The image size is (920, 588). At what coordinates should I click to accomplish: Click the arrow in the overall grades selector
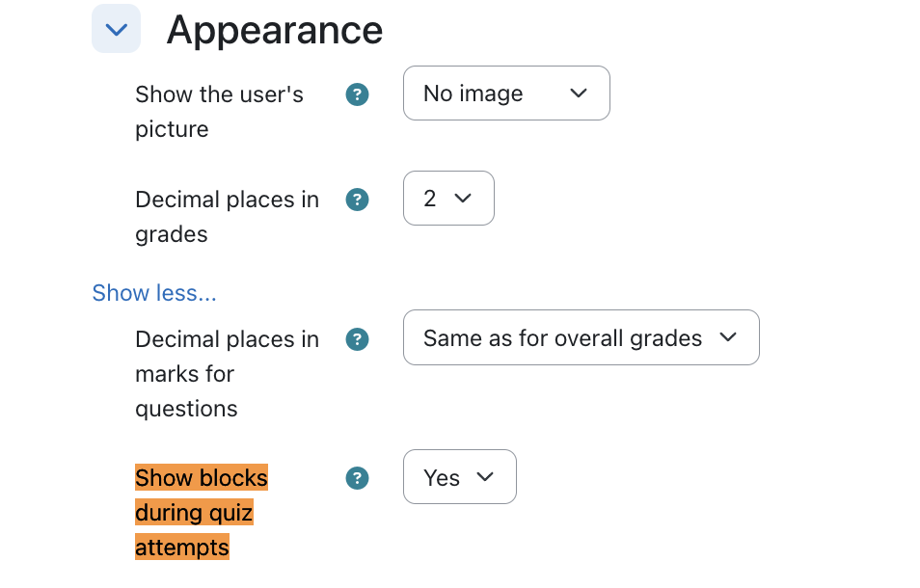point(728,337)
